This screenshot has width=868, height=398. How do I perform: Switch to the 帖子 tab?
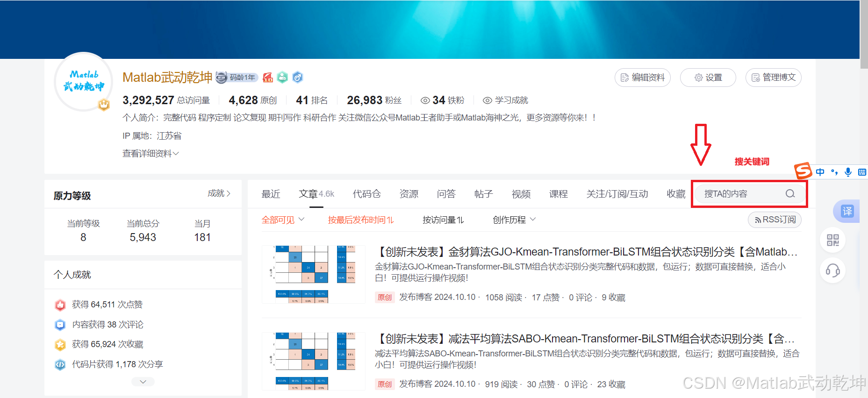click(484, 194)
